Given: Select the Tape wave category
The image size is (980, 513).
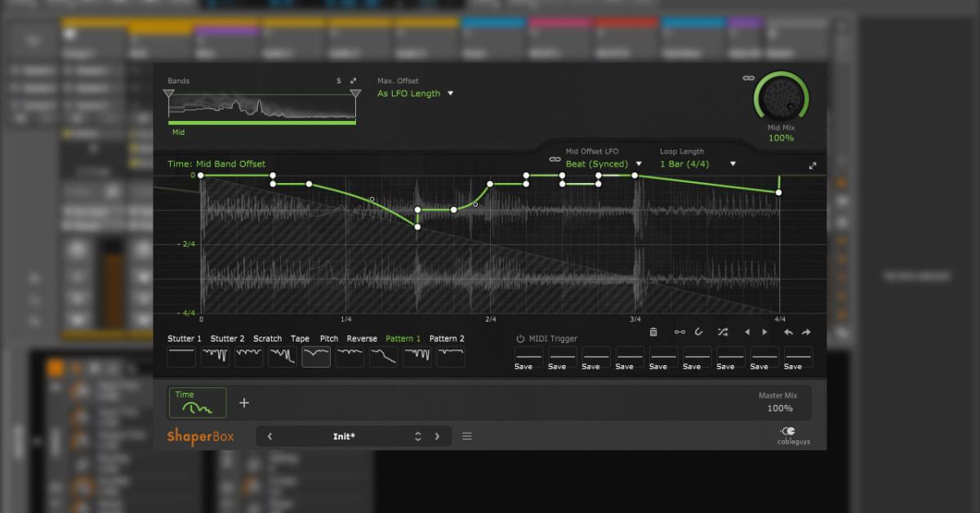Looking at the screenshot, I should pos(301,338).
